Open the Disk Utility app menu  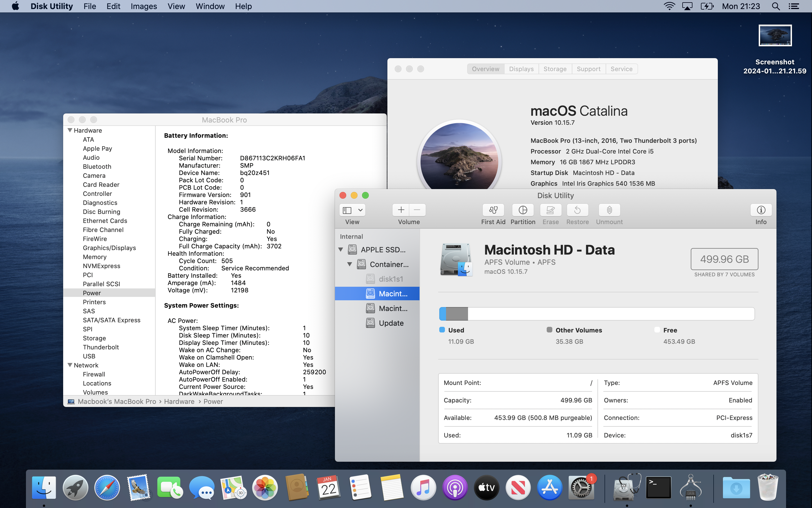tap(52, 6)
